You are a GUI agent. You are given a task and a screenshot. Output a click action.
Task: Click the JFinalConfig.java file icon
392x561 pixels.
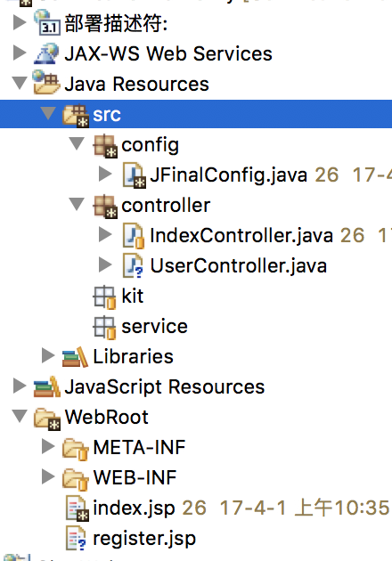coord(134,175)
